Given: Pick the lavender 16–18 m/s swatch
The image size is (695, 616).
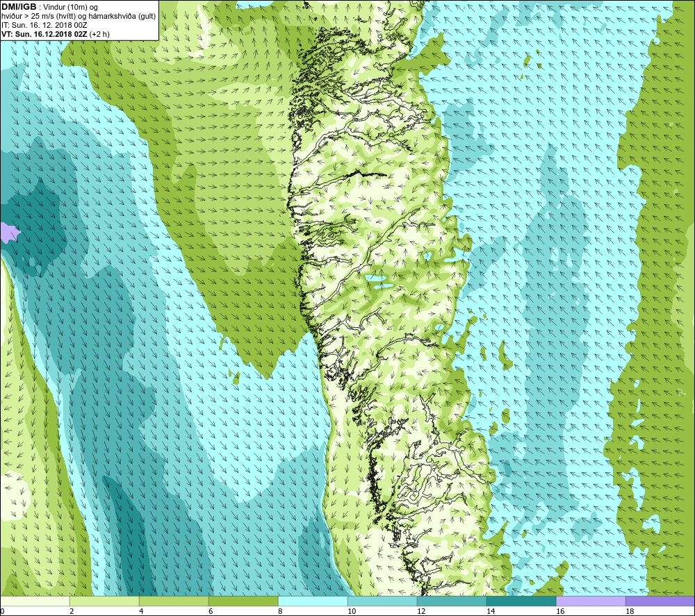Looking at the screenshot, I should [591, 601].
